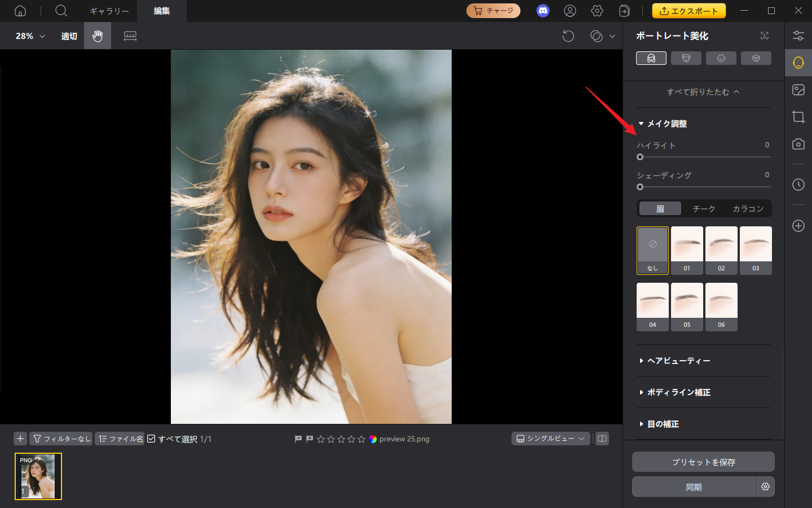Click the plus icon in the right sidebar

(798, 226)
